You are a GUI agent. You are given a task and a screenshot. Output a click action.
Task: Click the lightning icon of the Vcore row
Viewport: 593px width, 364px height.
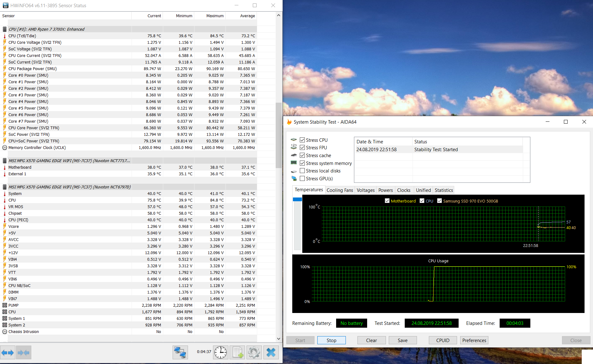click(5, 226)
